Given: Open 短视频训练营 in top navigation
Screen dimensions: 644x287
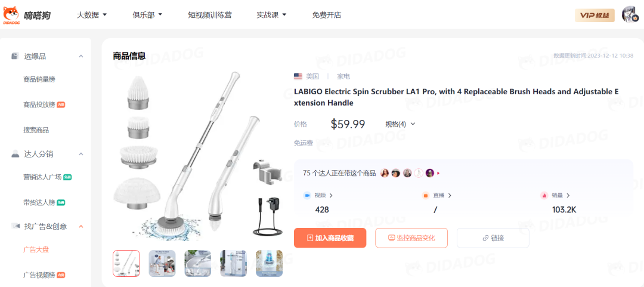Looking at the screenshot, I should (210, 15).
